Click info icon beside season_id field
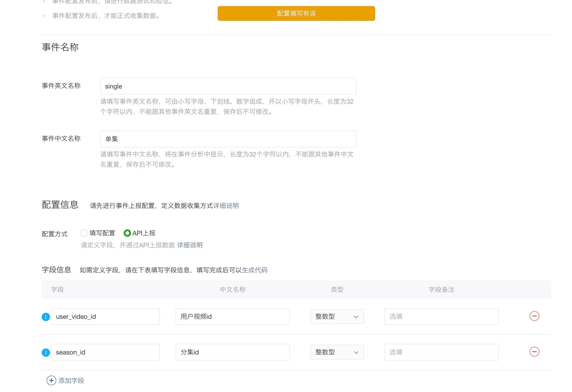572x392 pixels. 46,352
